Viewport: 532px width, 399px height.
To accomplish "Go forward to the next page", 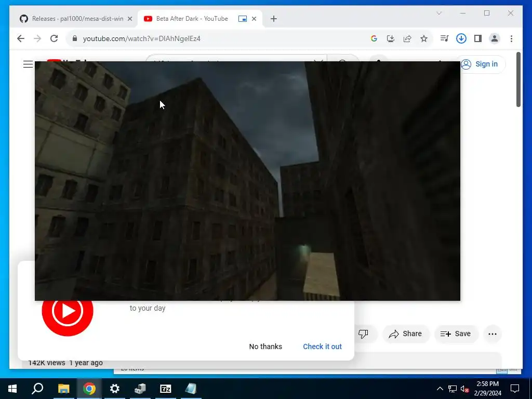I will pyautogui.click(x=37, y=38).
